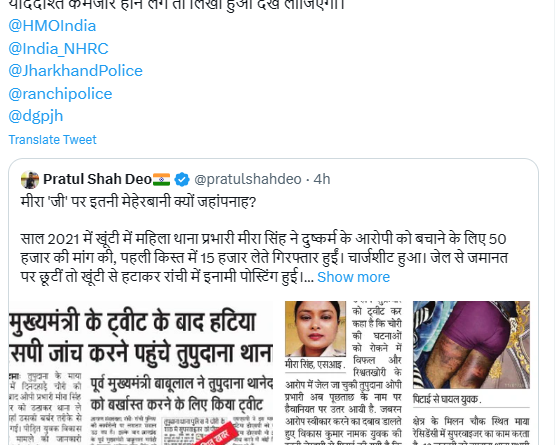Viewport: 558px width, 445px height.
Task: Open the @ranchipolice mention
Action: point(60,94)
